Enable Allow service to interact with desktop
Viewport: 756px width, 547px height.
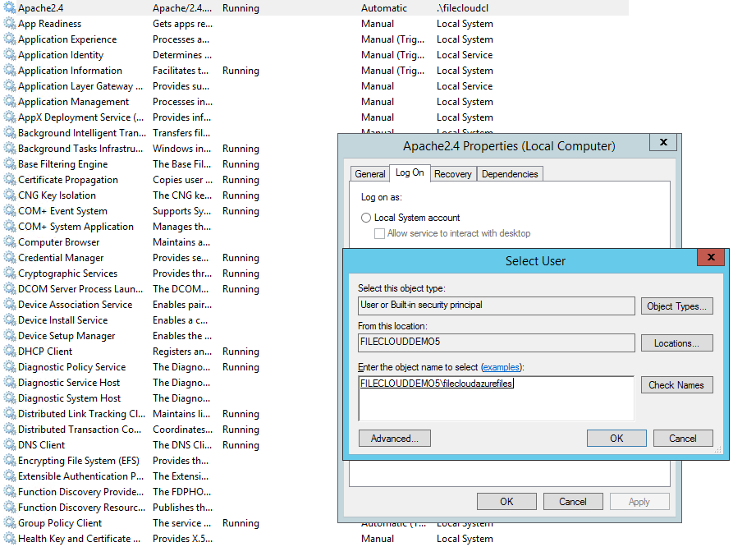click(x=379, y=233)
